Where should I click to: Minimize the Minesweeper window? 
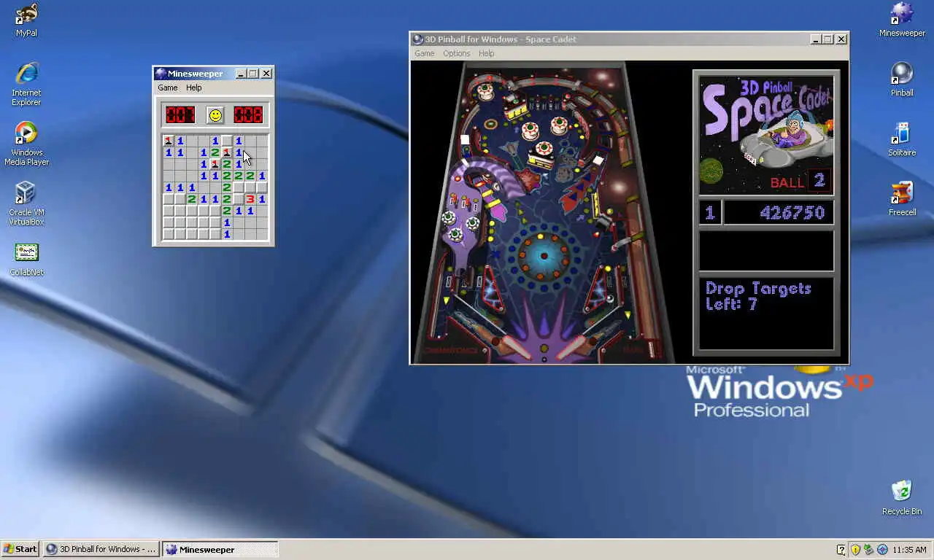tap(241, 74)
